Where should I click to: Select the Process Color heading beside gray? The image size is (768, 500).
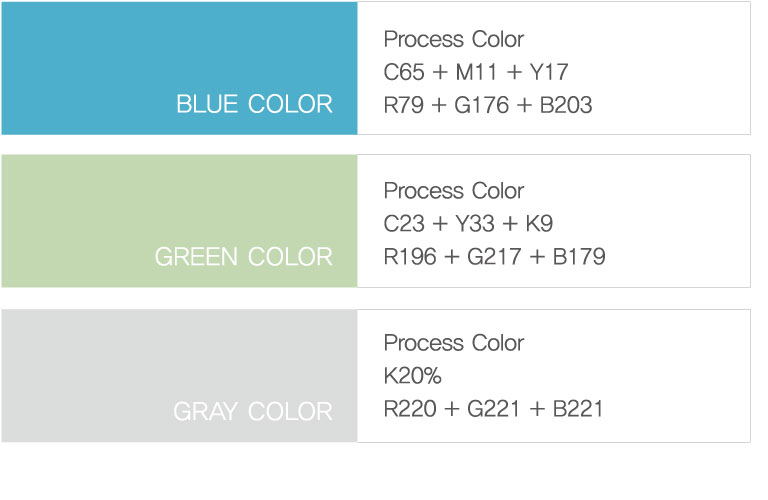(454, 343)
